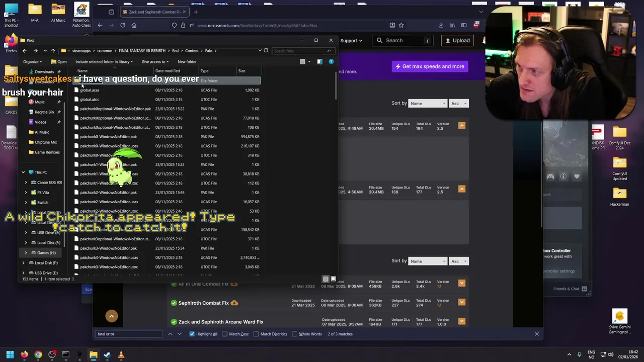The image size is (644, 362).
Task: Expand Games (H:) drive tree node
Action: (x=26, y=253)
